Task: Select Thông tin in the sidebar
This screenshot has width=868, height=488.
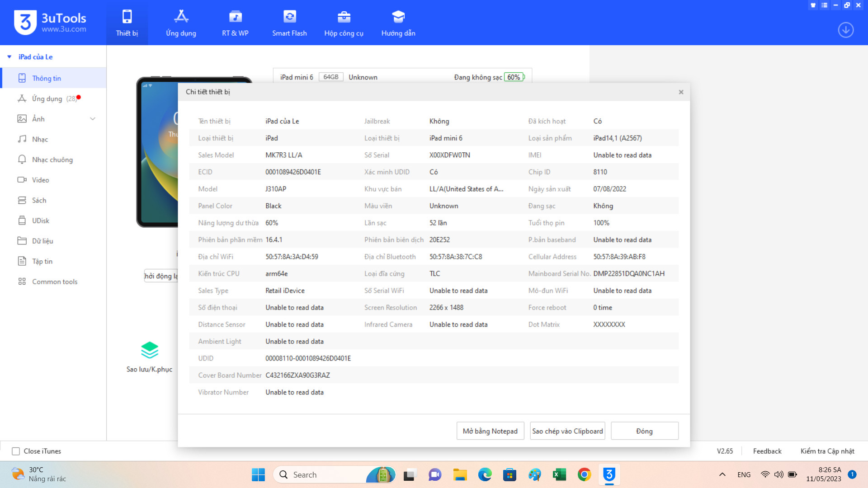Action: tap(46, 78)
